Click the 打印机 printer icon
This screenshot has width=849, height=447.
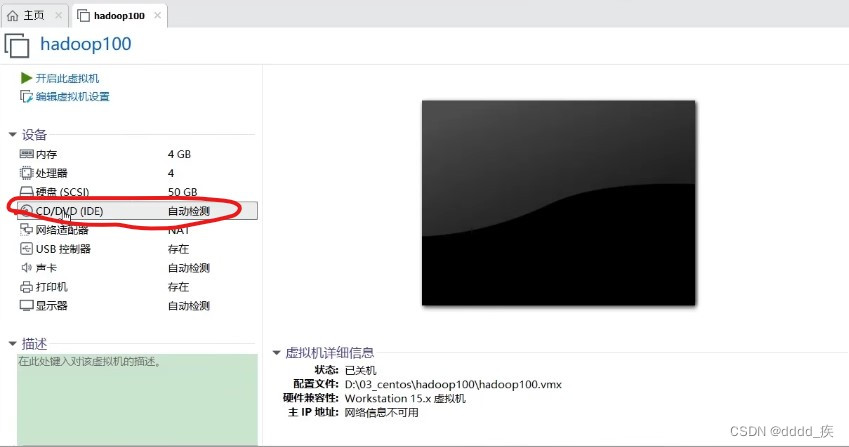tap(27, 287)
